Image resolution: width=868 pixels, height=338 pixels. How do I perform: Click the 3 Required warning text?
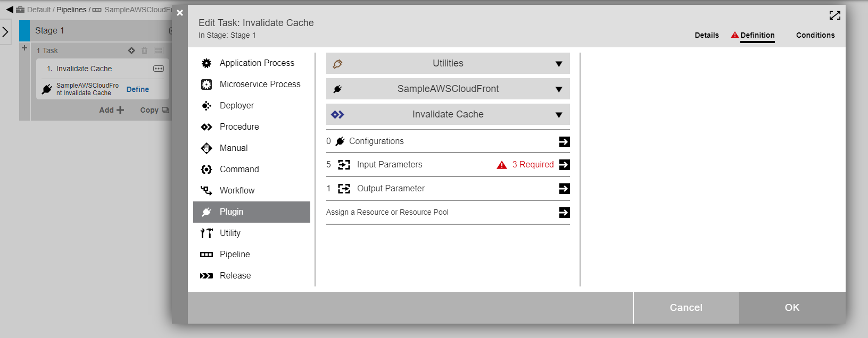coord(533,165)
